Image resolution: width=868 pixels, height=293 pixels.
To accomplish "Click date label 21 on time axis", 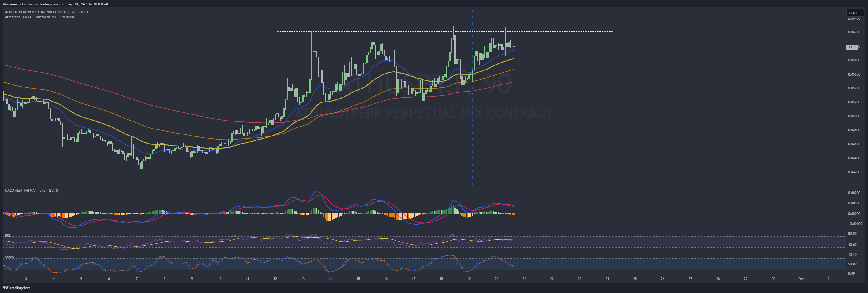I will coord(524,279).
